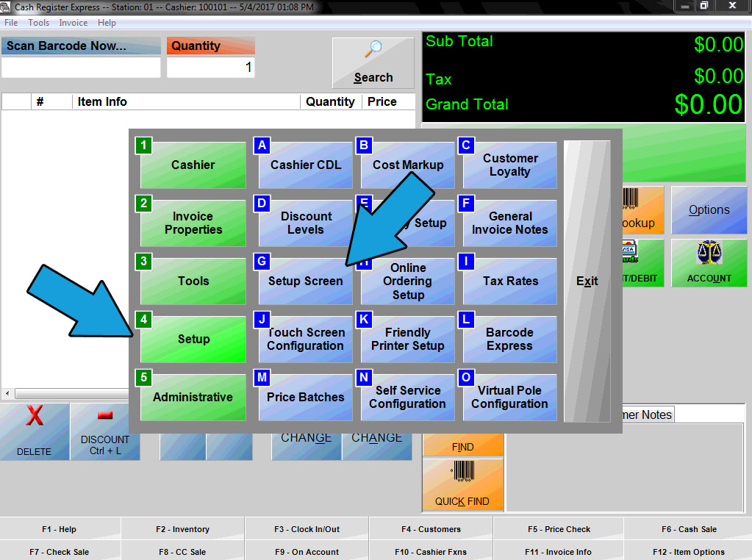Screen dimensions: 752x560
Task: Click F12 - Item Options shortcut button
Action: click(689, 552)
